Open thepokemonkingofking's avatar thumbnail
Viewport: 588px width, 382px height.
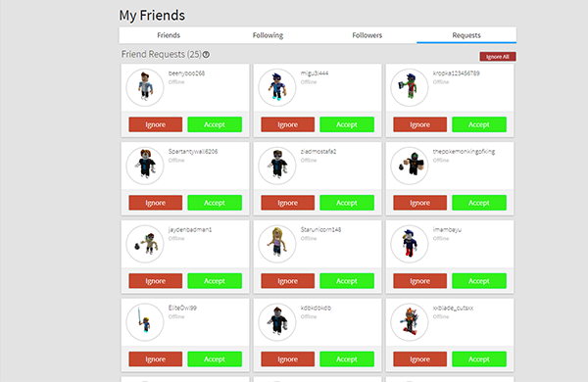coord(410,166)
